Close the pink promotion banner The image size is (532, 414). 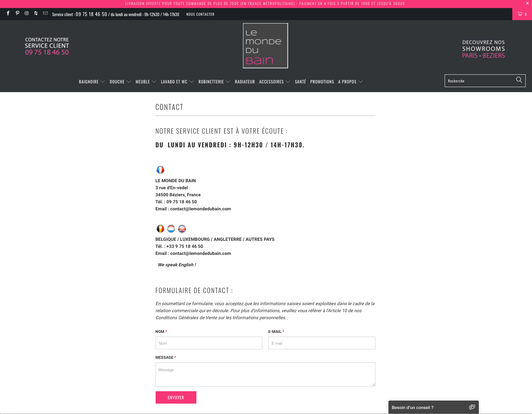click(527, 3)
